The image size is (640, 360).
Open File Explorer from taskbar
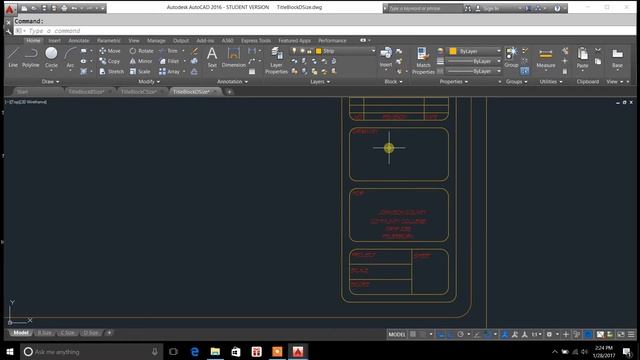(215, 351)
